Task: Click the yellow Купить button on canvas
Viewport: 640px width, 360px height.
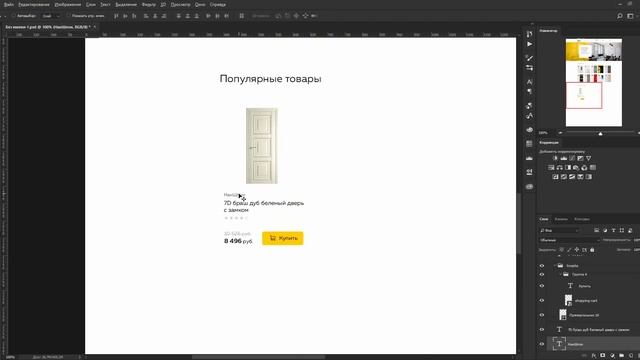Action: (282, 238)
